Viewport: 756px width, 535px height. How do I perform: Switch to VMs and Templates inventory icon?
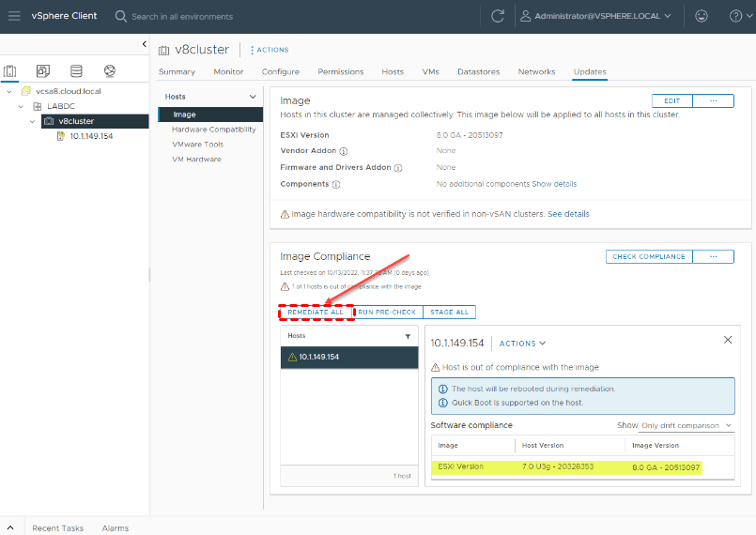tap(43, 71)
